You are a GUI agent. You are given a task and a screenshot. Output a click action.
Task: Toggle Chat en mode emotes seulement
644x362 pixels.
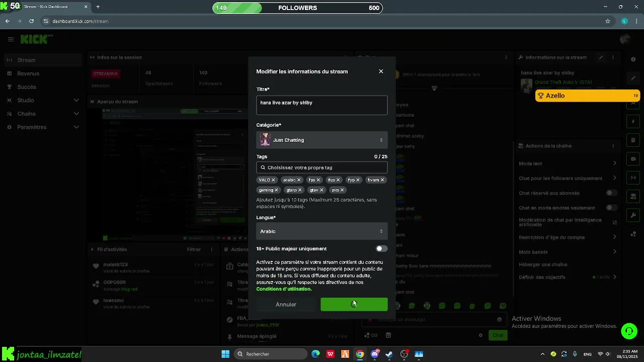pyautogui.click(x=611, y=208)
